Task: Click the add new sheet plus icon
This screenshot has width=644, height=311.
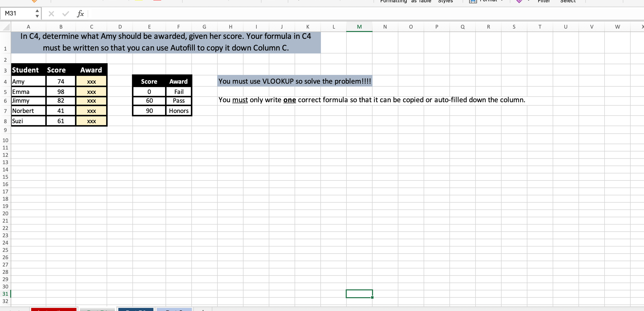Action: pos(203,310)
